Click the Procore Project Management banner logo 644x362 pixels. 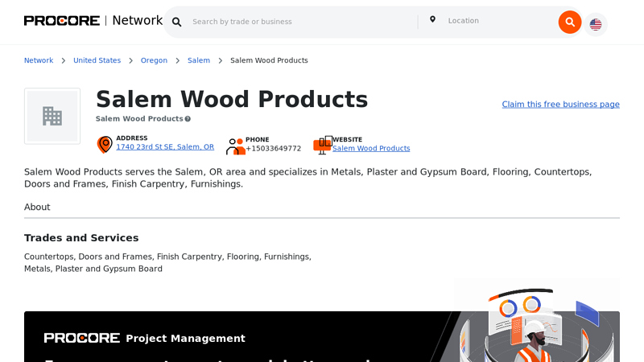145,338
